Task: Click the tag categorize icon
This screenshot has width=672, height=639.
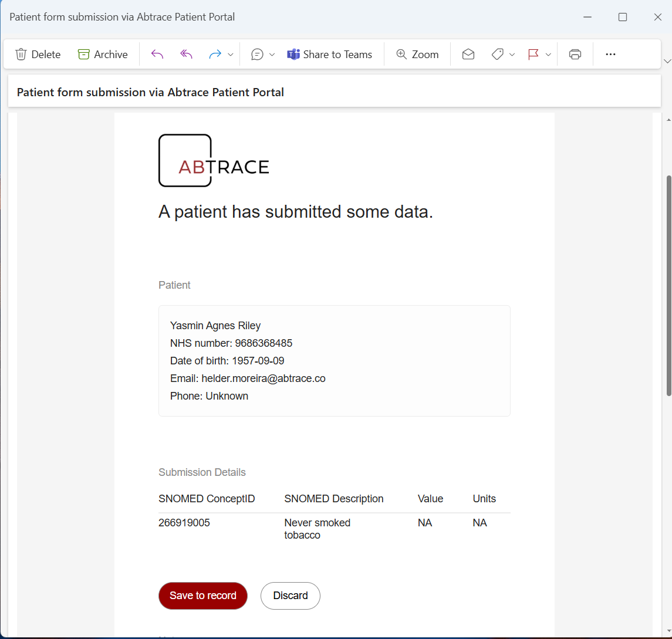Action: coord(497,55)
